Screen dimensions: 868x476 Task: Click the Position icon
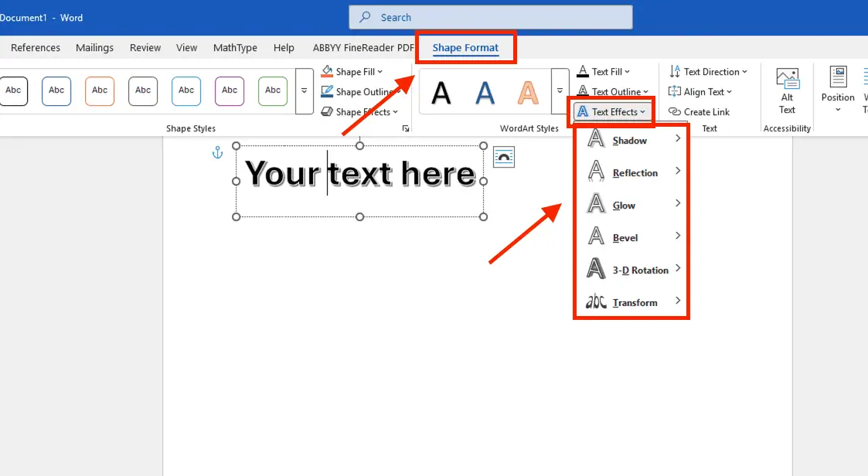[x=837, y=91]
